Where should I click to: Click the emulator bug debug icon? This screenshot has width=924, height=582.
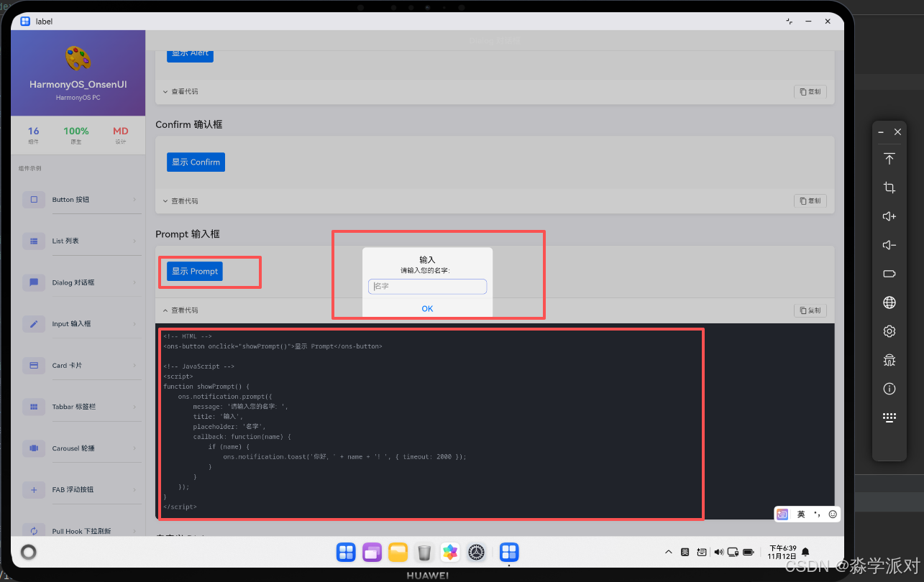[889, 360]
